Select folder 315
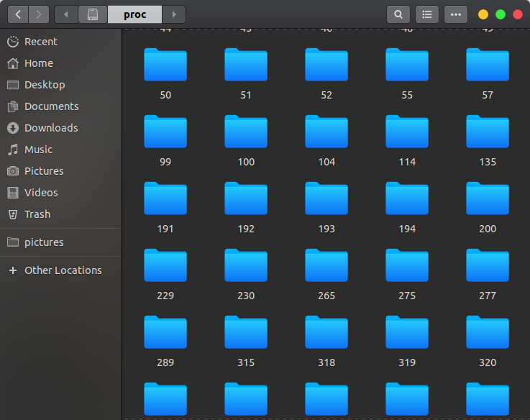 click(x=246, y=332)
